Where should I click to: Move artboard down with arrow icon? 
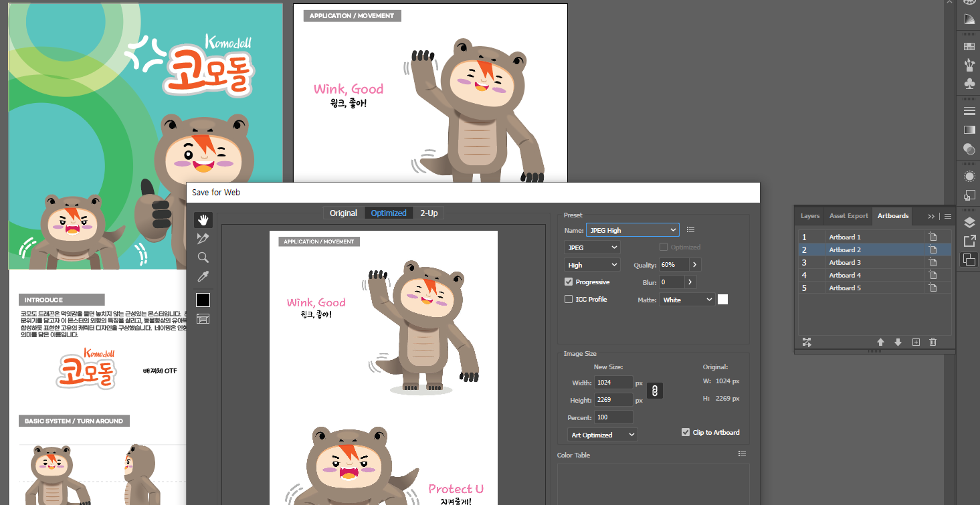pyautogui.click(x=898, y=342)
